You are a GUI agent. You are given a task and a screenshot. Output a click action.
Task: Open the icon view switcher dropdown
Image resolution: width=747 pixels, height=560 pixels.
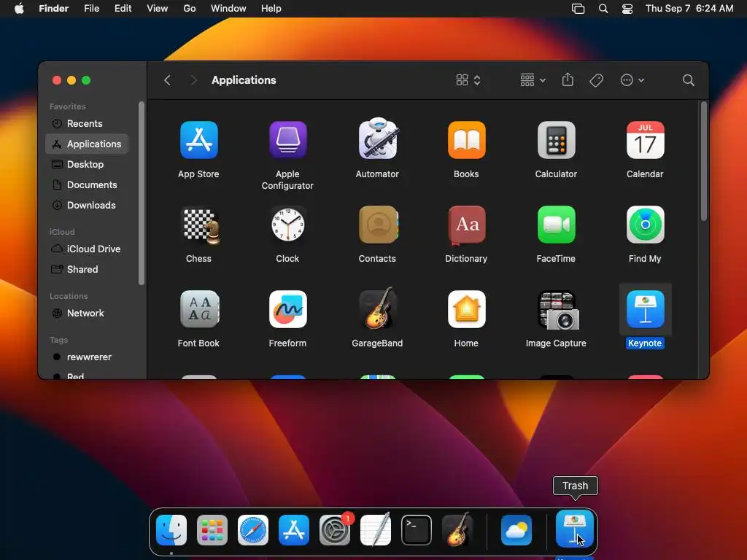pyautogui.click(x=468, y=80)
